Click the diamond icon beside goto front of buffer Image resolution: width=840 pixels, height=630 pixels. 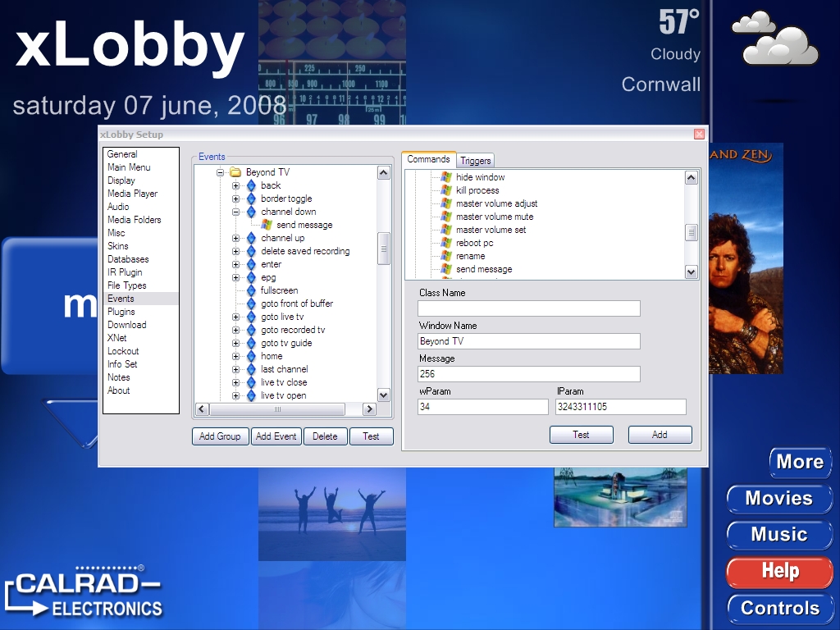click(251, 304)
